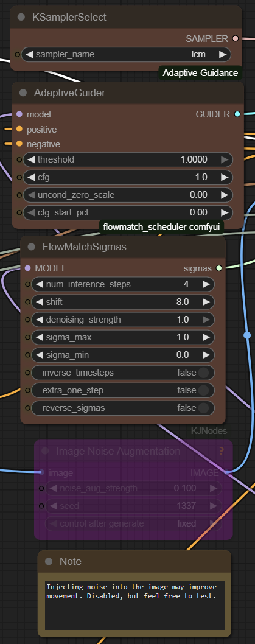Click inside the Note text area
The width and height of the screenshot is (255, 644).
(x=134, y=606)
